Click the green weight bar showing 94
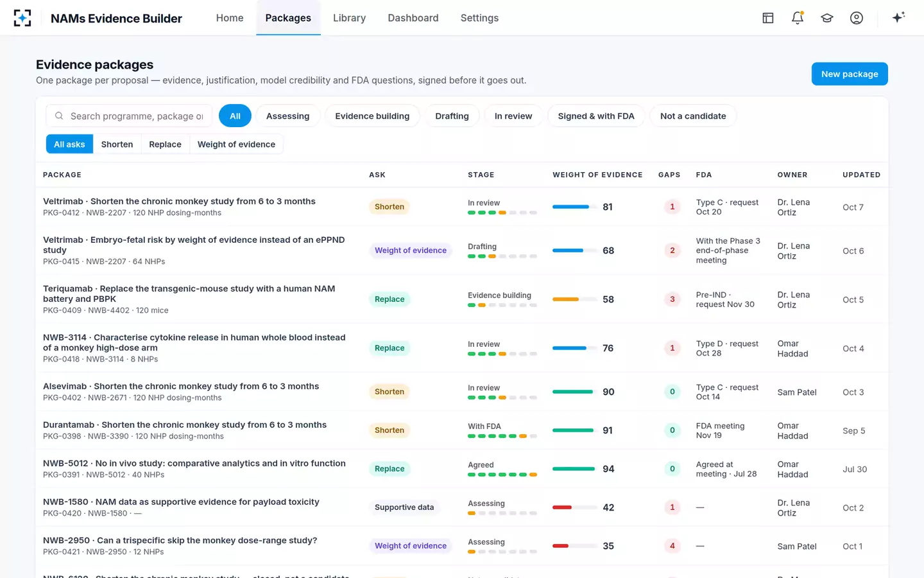Image resolution: width=924 pixels, height=578 pixels. click(x=574, y=469)
